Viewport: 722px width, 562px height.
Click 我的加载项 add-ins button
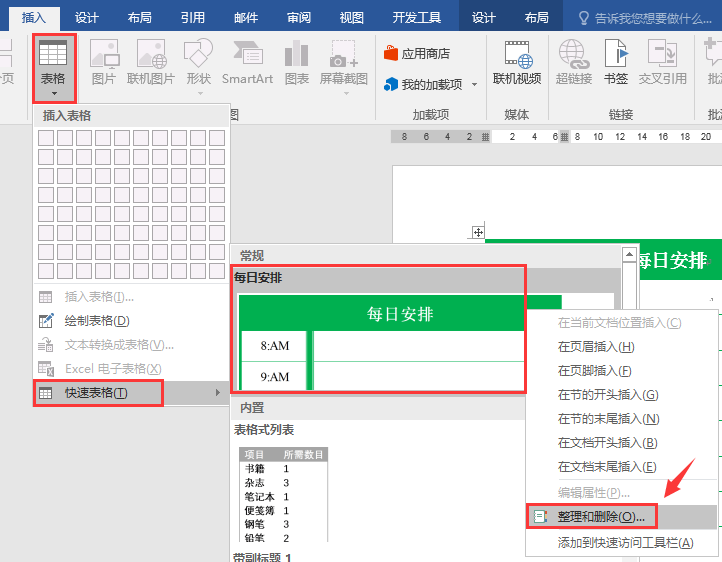click(x=423, y=84)
